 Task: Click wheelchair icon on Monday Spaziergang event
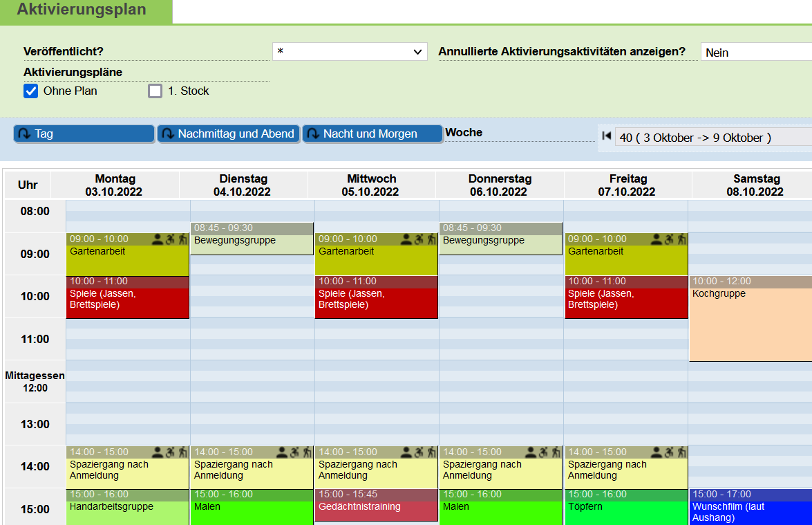[171, 452]
